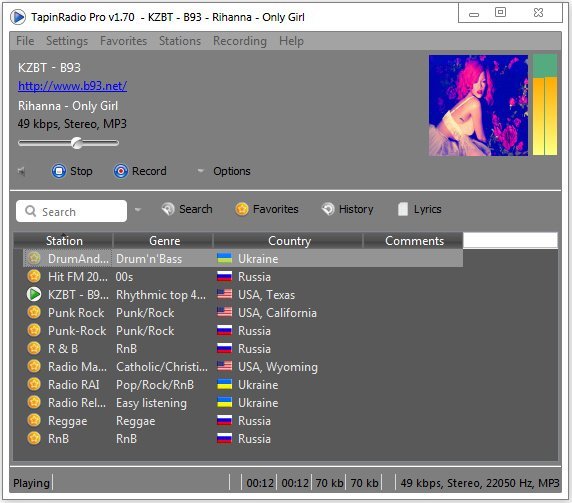
Task: Start recording with the Record button
Action: [140, 171]
